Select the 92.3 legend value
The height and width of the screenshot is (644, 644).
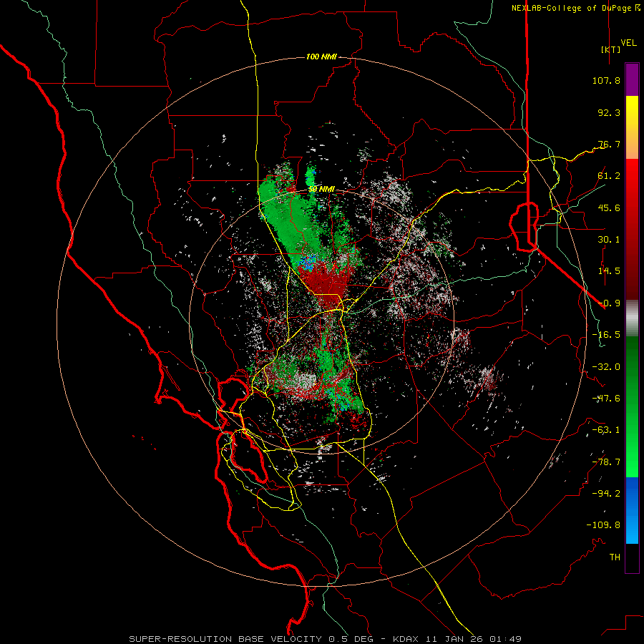point(609,112)
